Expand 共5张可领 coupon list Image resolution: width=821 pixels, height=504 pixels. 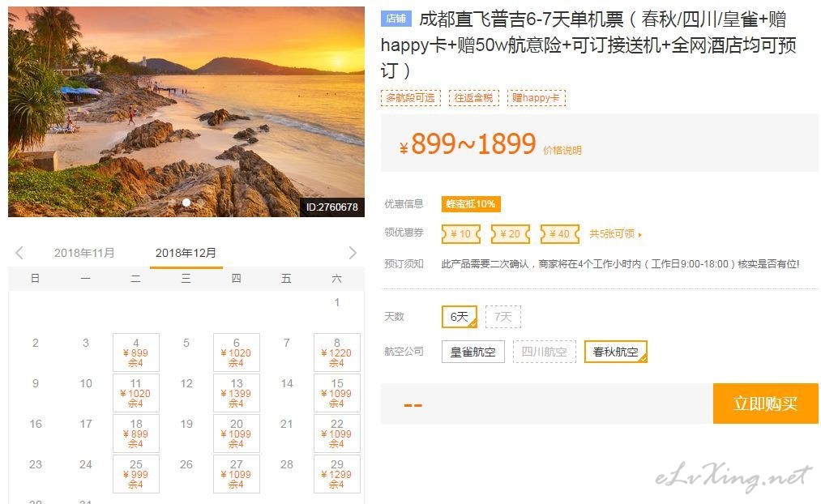pos(615,234)
